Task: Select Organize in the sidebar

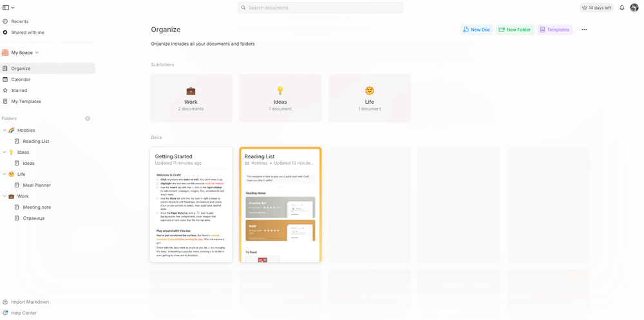Action: click(48, 69)
